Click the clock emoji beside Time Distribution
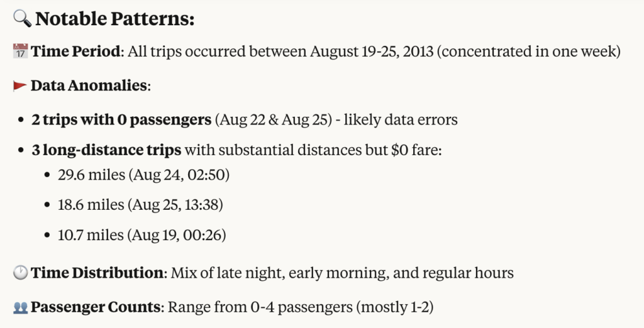 pyautogui.click(x=21, y=273)
